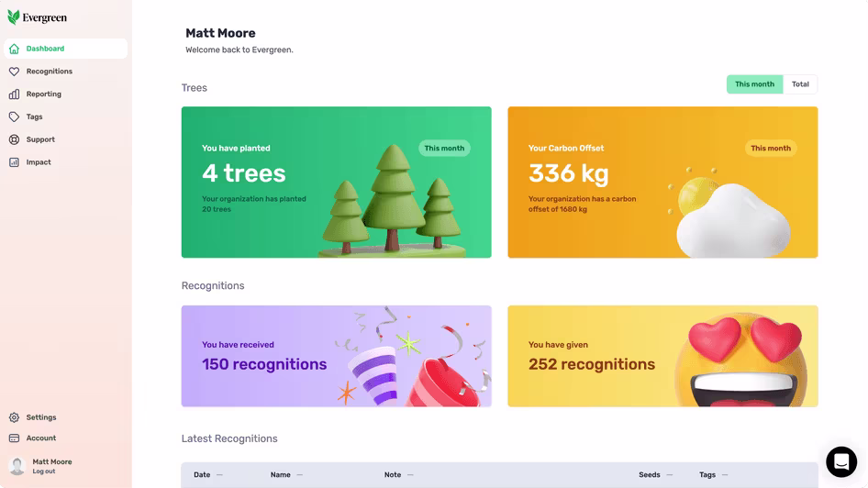
Task: Sort table by Seeds column
Action: (655, 475)
